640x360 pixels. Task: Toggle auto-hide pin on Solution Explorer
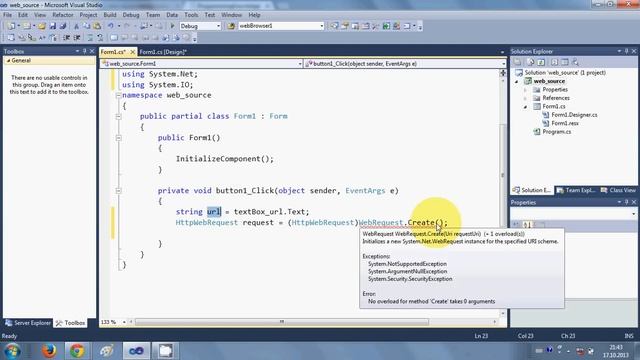(627, 51)
